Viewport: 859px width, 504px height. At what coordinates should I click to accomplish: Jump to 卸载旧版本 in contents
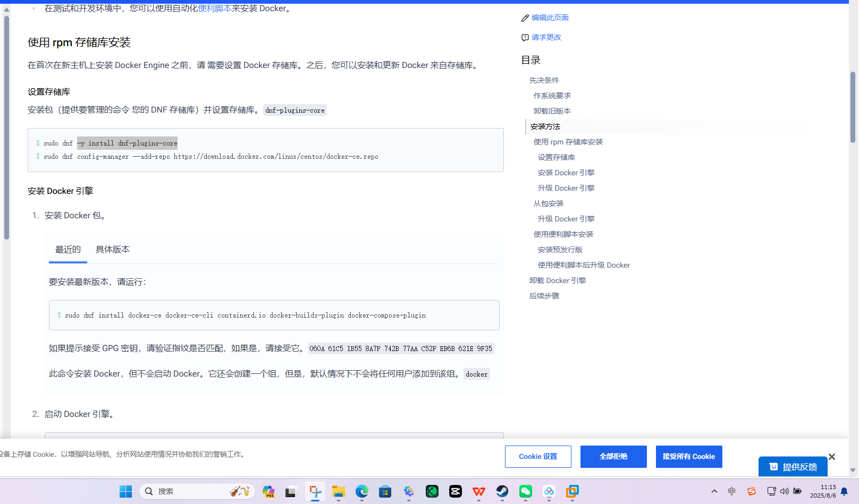coord(552,111)
